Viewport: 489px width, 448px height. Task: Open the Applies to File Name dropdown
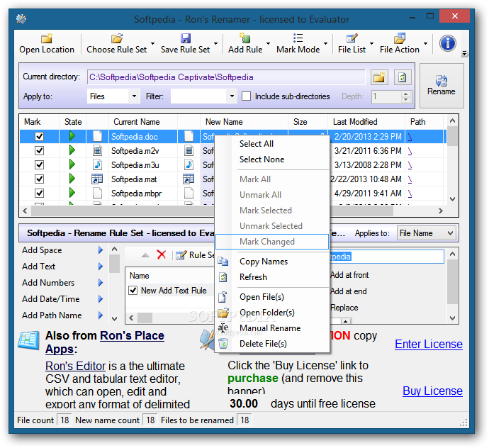426,233
